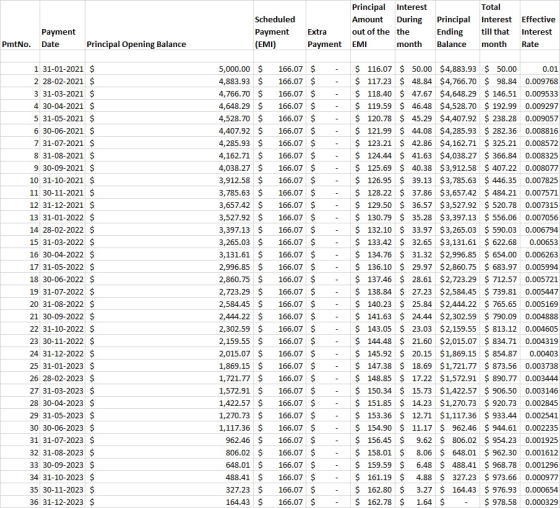Select the PmtNo. header cell
This screenshot has width=560, height=508.
coord(20,25)
